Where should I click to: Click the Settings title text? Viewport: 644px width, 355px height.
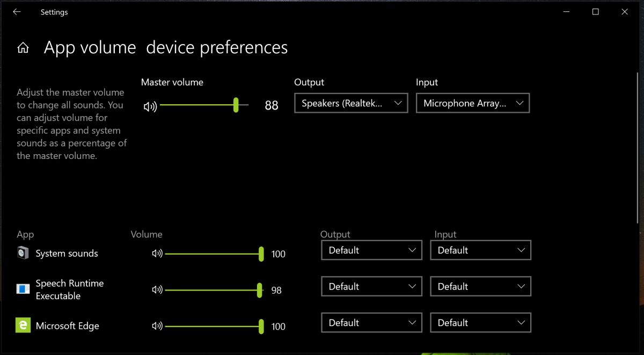pyautogui.click(x=54, y=12)
